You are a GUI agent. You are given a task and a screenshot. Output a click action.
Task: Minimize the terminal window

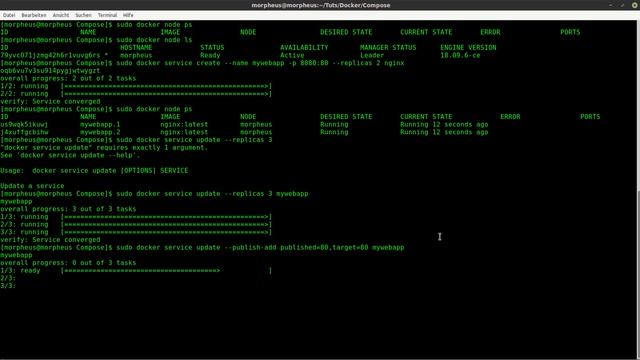click(611, 5)
